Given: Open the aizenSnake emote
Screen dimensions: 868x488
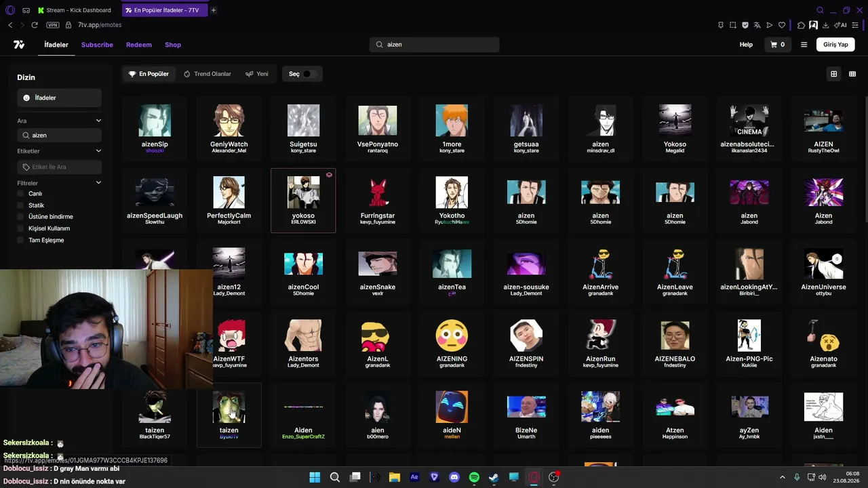Looking at the screenshot, I should (x=378, y=271).
